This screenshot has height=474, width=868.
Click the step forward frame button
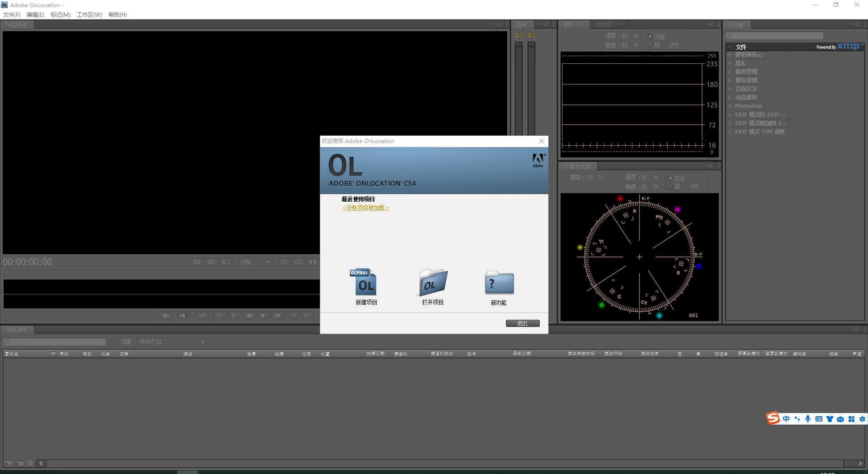pos(278,316)
